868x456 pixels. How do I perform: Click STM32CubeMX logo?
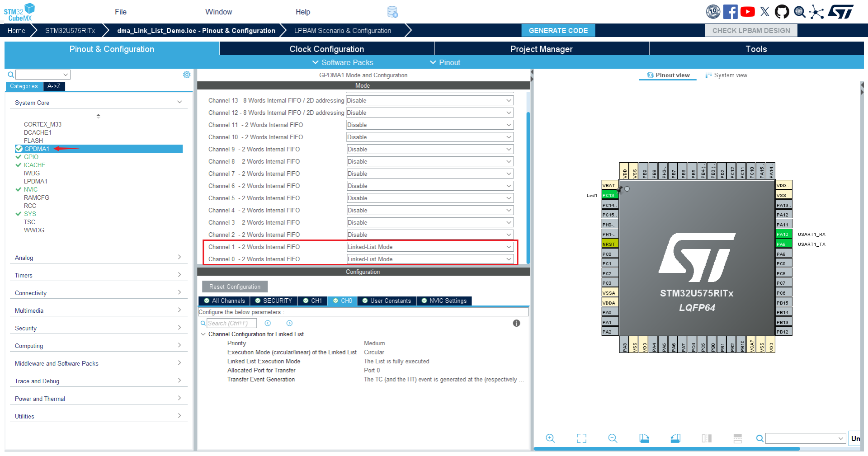[x=19, y=12]
